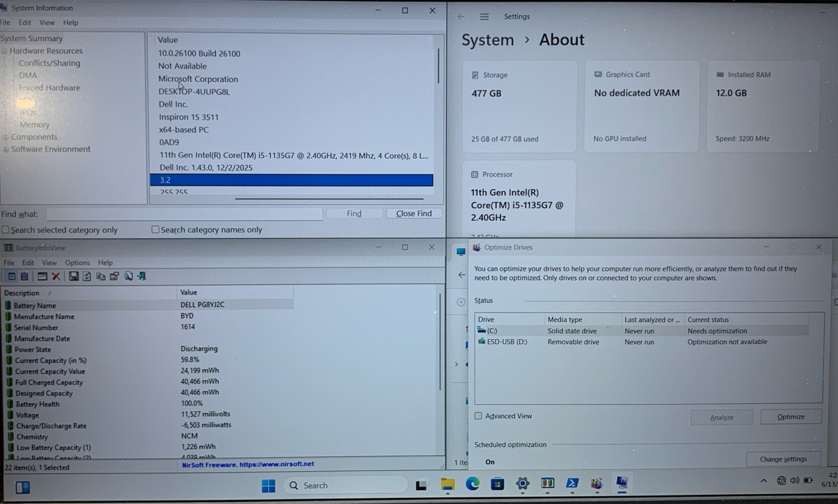Open File Explorer from the taskbar
Screen dimensions: 838x504
point(447,484)
